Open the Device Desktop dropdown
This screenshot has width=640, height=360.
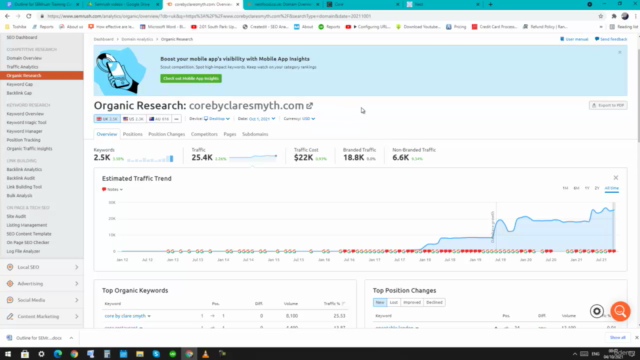click(217, 119)
